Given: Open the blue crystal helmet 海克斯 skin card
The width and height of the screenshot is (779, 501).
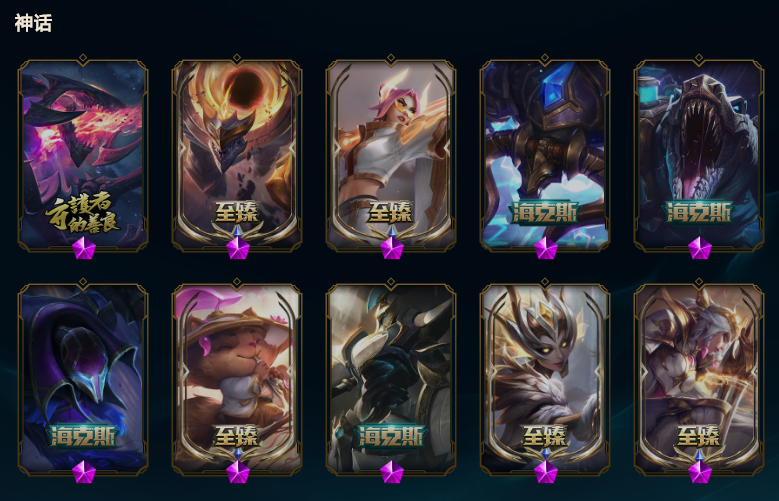Looking at the screenshot, I should (x=545, y=155).
